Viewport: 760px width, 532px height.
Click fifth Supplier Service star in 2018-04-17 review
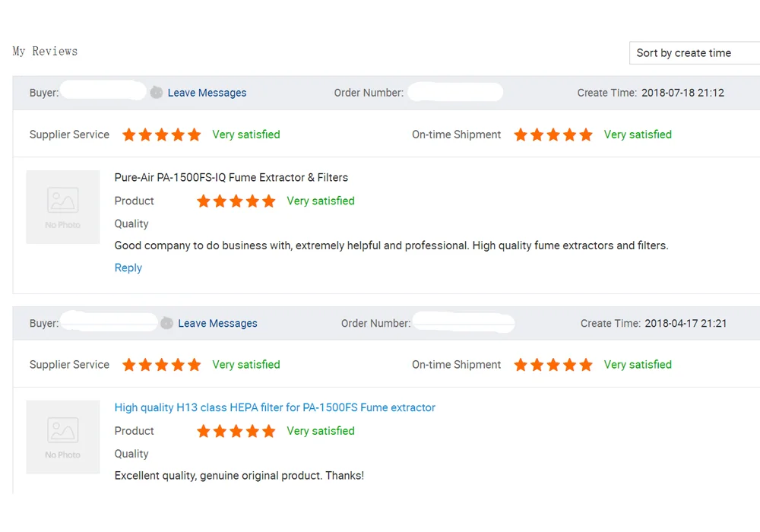pos(195,365)
